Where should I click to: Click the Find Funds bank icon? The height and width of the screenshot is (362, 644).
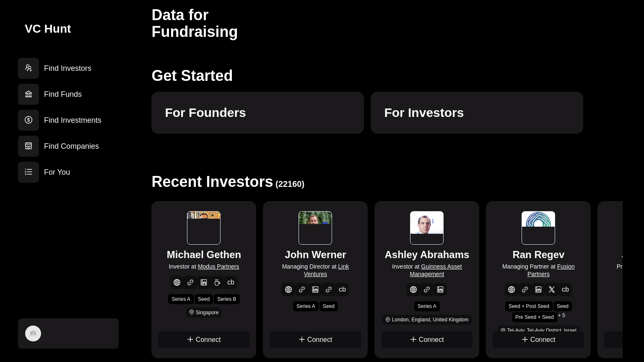[29, 94]
